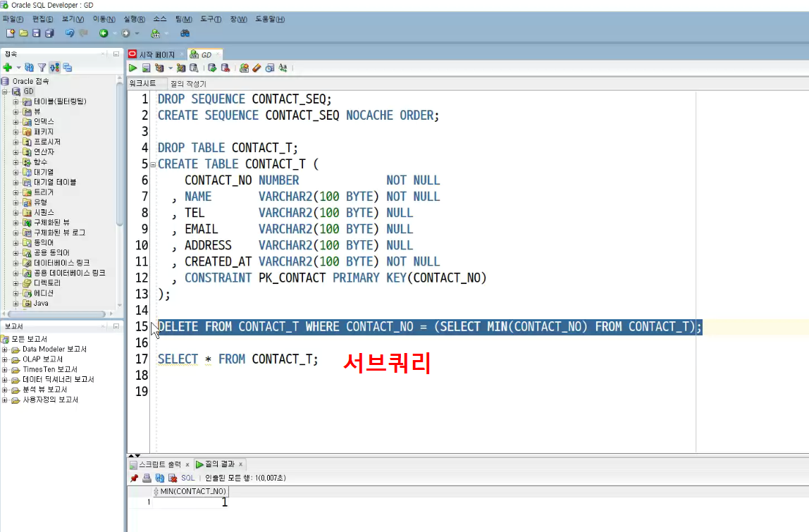The image size is (809, 532).
Task: Click the Rollback icon in worksheet toolbar
Action: (x=225, y=68)
